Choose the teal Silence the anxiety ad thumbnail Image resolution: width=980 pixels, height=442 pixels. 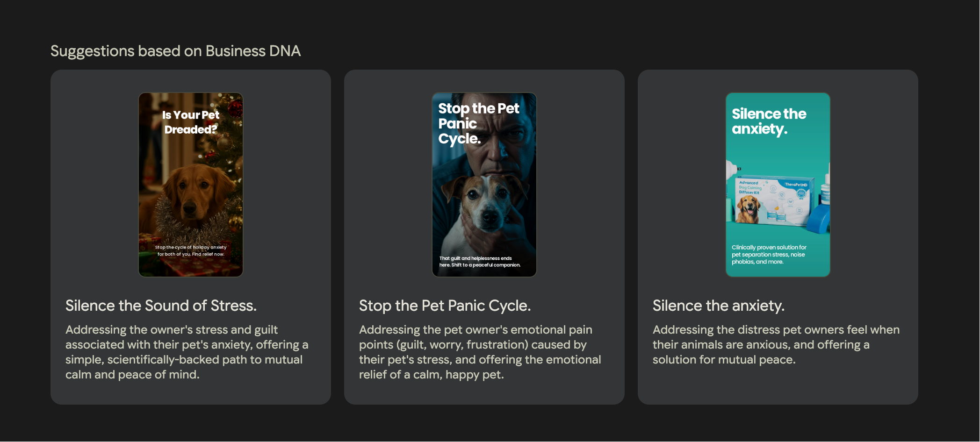[778, 185]
